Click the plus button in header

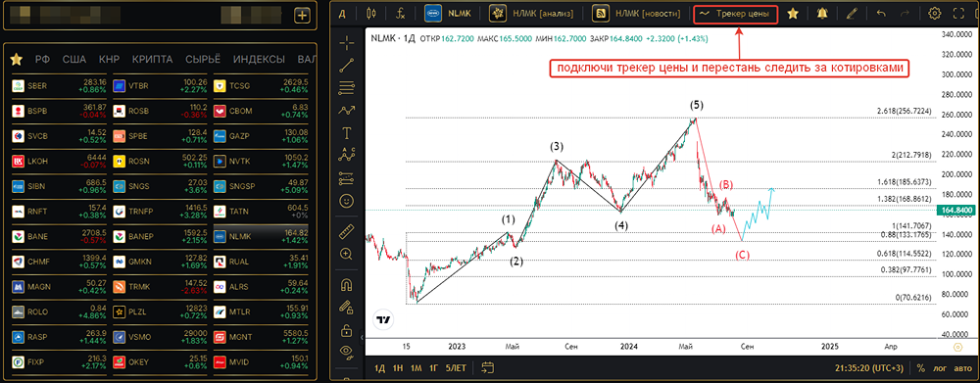click(x=302, y=15)
